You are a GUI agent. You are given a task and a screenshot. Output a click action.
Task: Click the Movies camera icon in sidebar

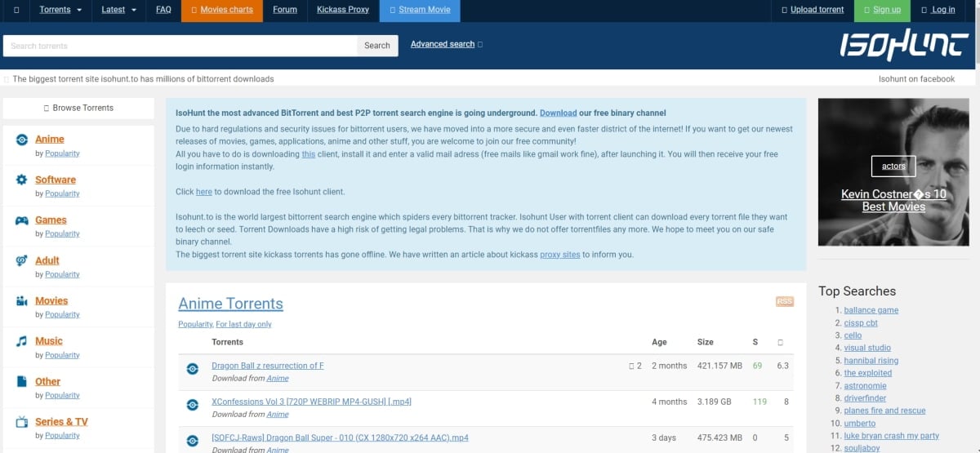(21, 301)
